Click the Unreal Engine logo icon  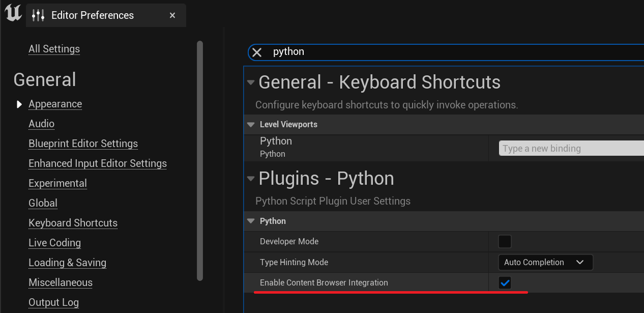pos(13,13)
